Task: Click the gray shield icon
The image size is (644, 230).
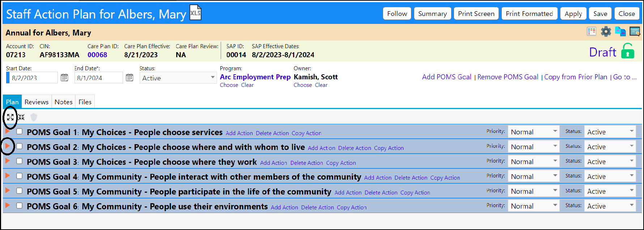Action: (x=34, y=117)
